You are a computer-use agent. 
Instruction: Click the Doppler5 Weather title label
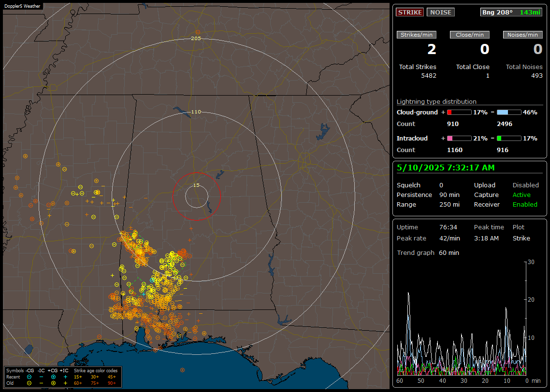pyautogui.click(x=22, y=6)
